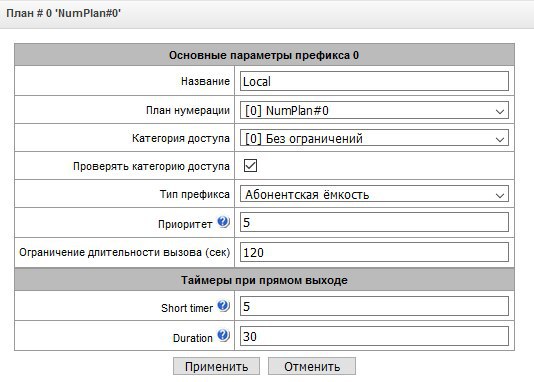Click the Отменить button

coord(312,366)
